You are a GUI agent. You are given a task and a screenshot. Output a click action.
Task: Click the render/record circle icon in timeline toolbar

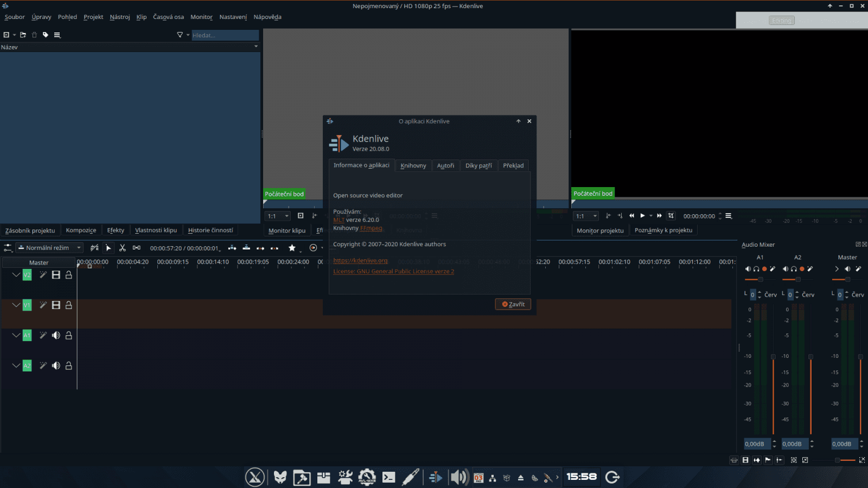314,248
